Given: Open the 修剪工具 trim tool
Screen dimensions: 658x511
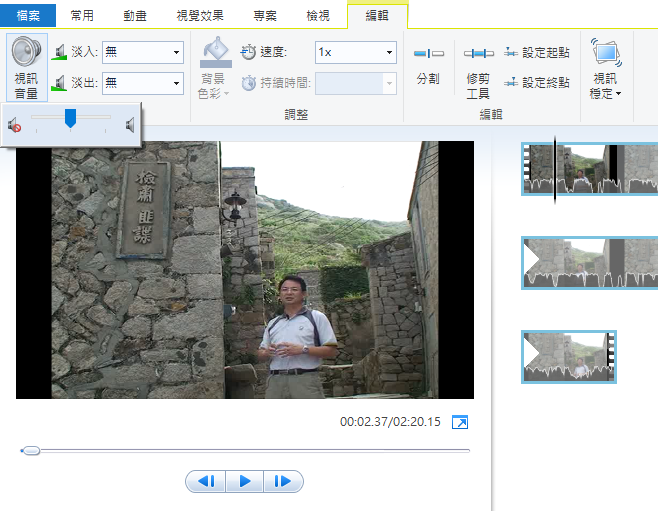Looking at the screenshot, I should click(x=478, y=71).
